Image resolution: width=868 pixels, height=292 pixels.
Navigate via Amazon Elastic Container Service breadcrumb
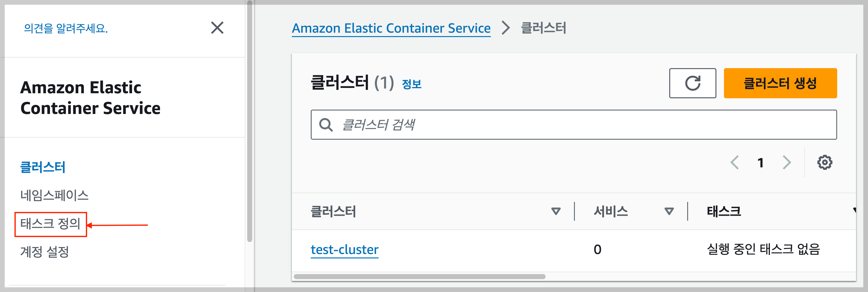pos(391,28)
